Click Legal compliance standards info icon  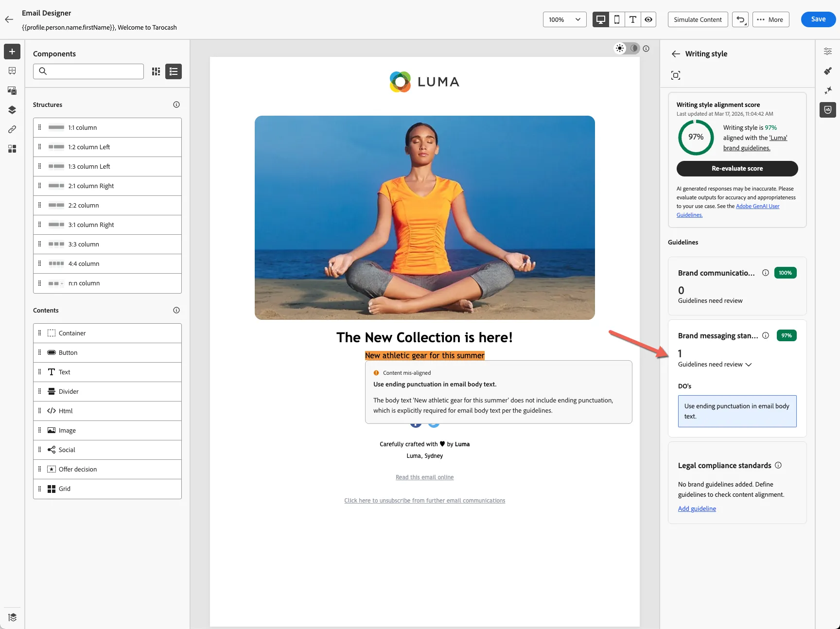pyautogui.click(x=778, y=465)
